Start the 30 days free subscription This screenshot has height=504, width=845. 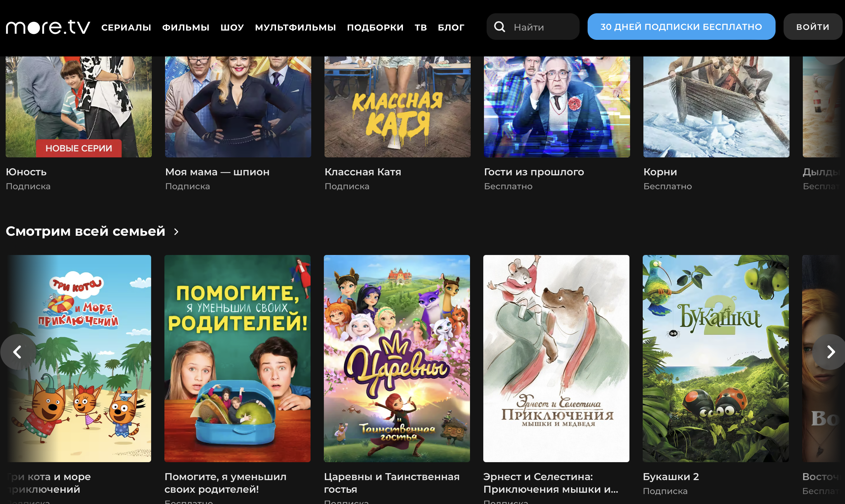tap(681, 27)
